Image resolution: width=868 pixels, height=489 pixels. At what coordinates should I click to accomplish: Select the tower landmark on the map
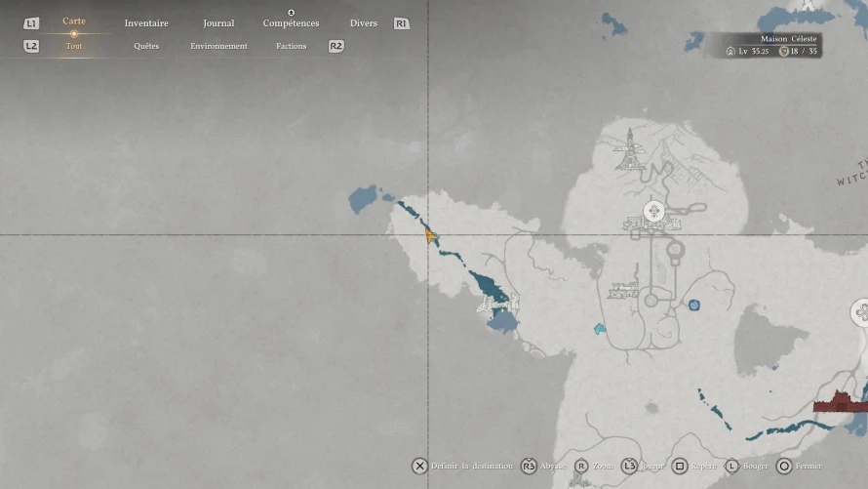pos(629,149)
